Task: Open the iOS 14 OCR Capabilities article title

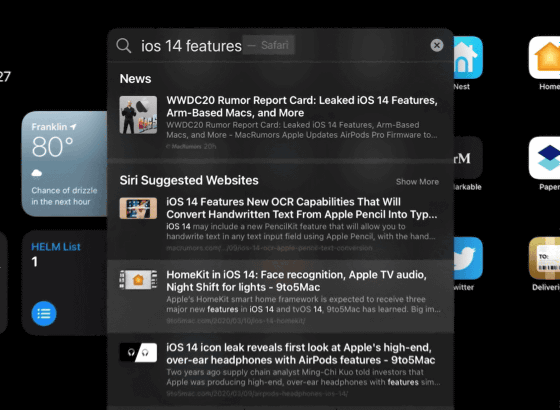Action: pos(302,208)
